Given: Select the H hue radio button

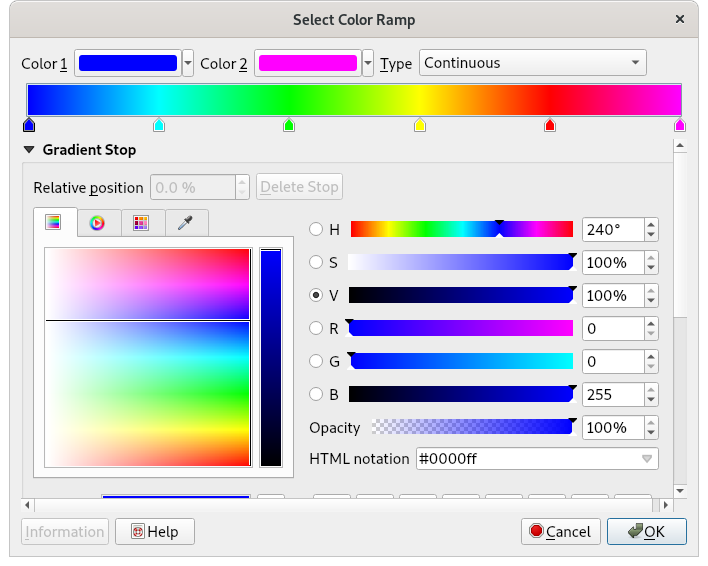Looking at the screenshot, I should pos(316,230).
